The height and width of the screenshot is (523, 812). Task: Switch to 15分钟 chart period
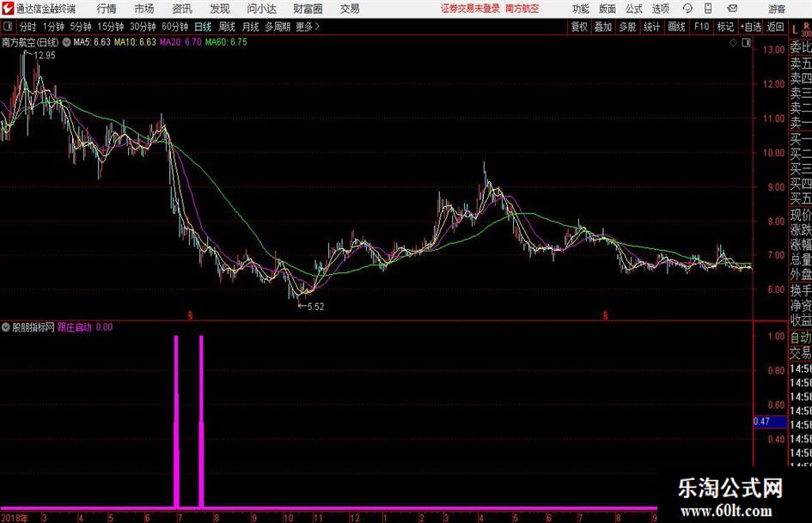click(x=111, y=27)
